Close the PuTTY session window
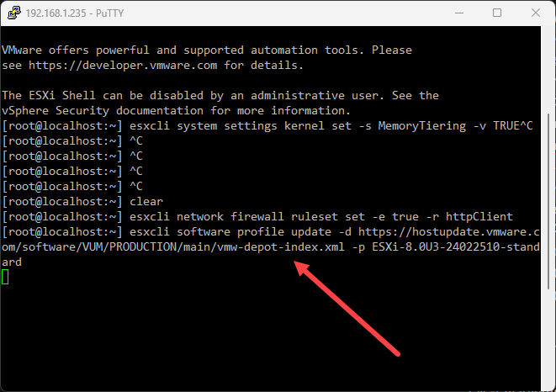This screenshot has height=392, width=556. point(535,13)
